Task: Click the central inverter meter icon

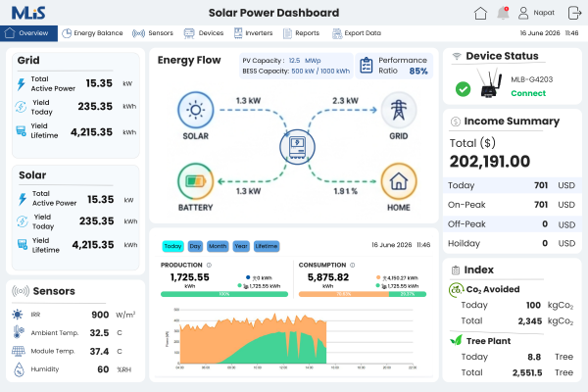Action: [297, 147]
